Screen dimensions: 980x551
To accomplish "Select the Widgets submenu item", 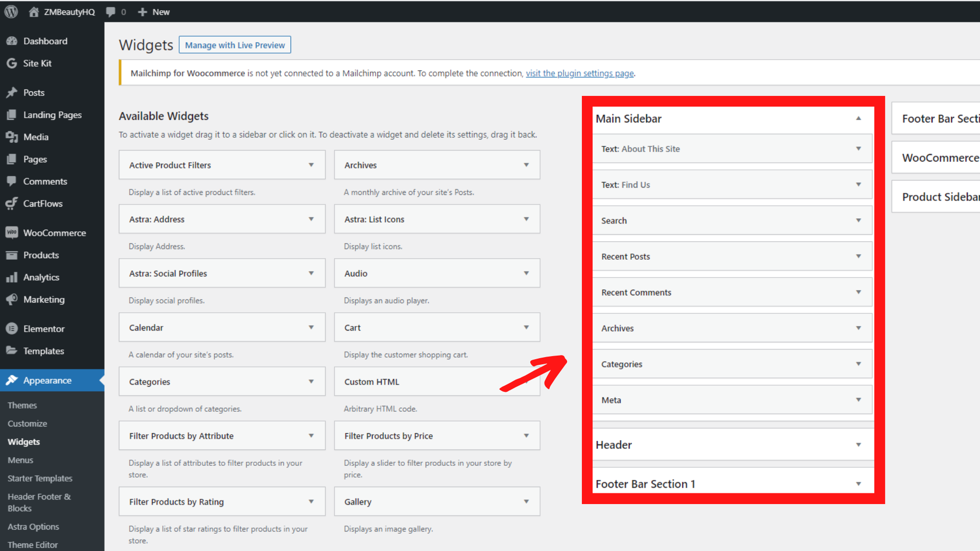I will pos(23,442).
